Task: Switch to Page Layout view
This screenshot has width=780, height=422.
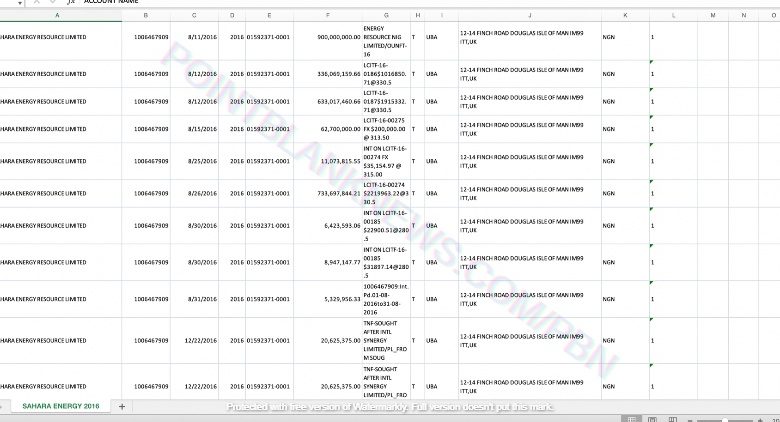Action: pyautogui.click(x=652, y=420)
